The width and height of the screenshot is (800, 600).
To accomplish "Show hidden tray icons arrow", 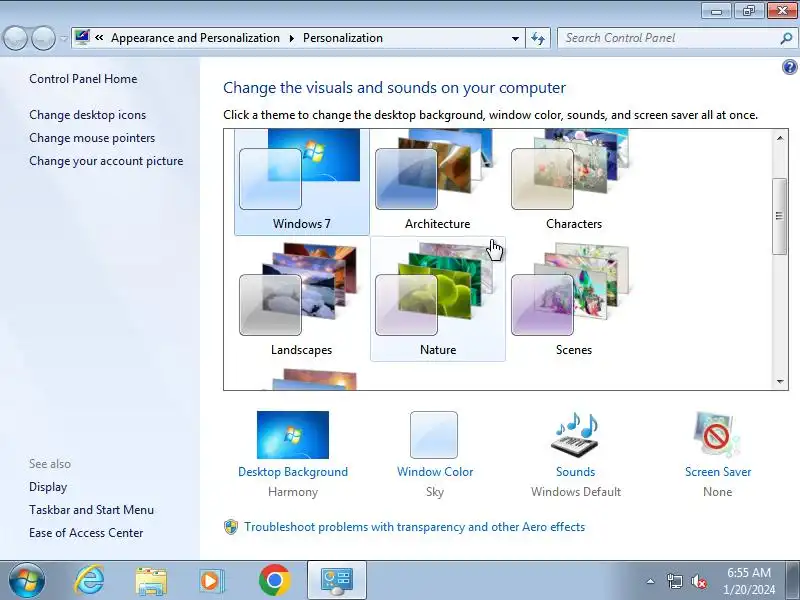I will coord(651,581).
